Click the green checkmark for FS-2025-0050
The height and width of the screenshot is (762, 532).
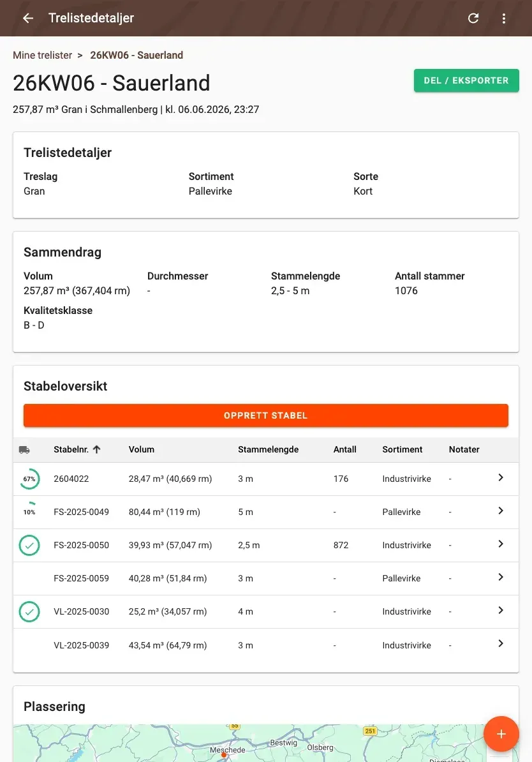tap(29, 545)
